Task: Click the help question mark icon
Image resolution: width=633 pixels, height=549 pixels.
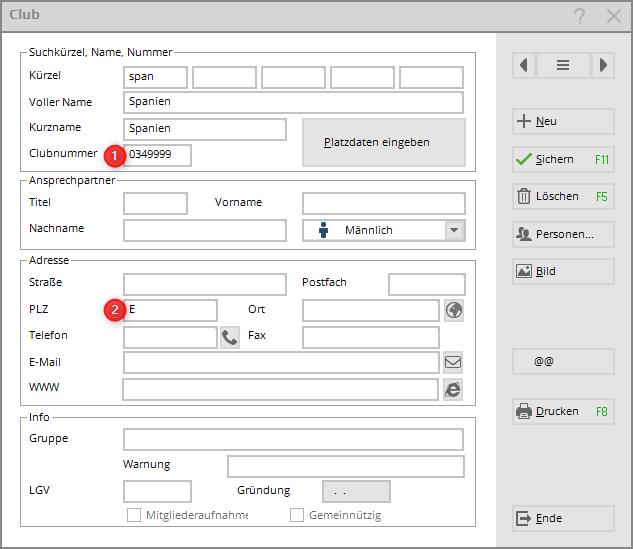Action: pyautogui.click(x=579, y=16)
